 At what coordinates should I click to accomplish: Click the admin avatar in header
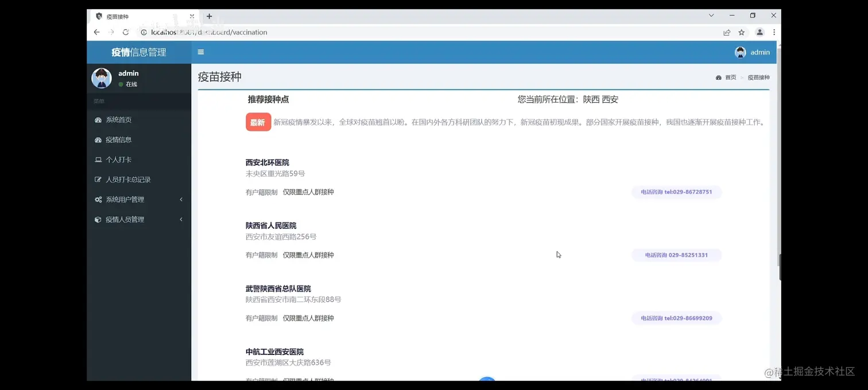740,52
